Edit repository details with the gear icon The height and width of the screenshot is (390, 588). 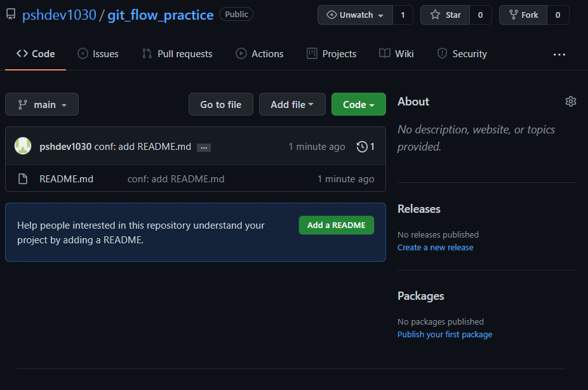[570, 101]
